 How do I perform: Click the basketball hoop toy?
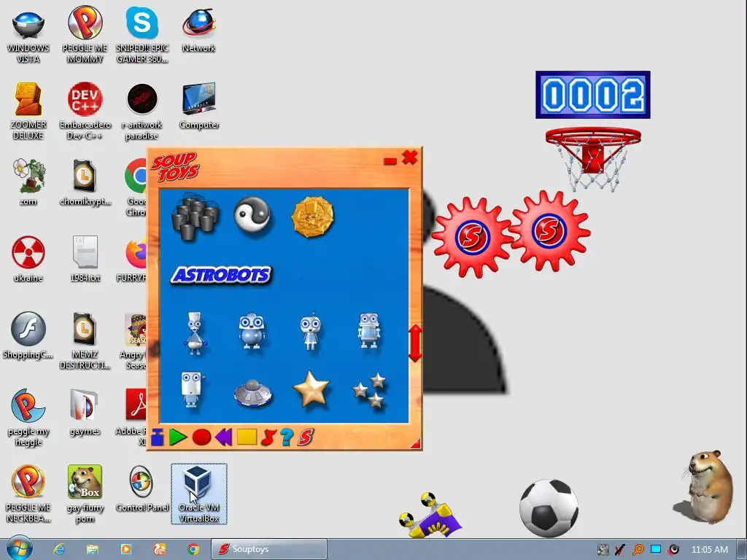click(x=593, y=158)
